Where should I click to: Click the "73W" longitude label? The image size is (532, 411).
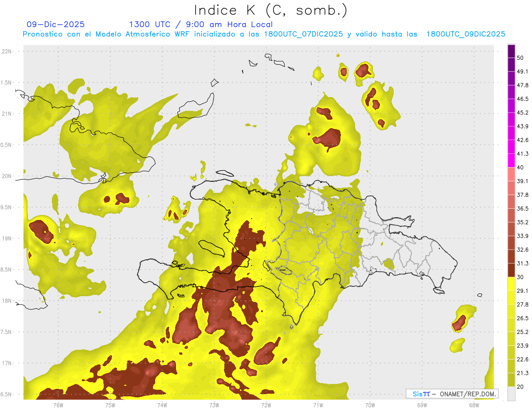point(214,405)
